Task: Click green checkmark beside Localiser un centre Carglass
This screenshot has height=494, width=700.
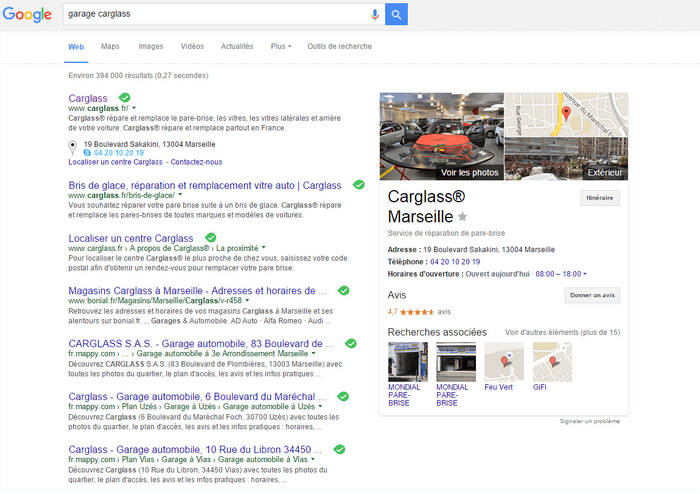Action: pyautogui.click(x=210, y=238)
